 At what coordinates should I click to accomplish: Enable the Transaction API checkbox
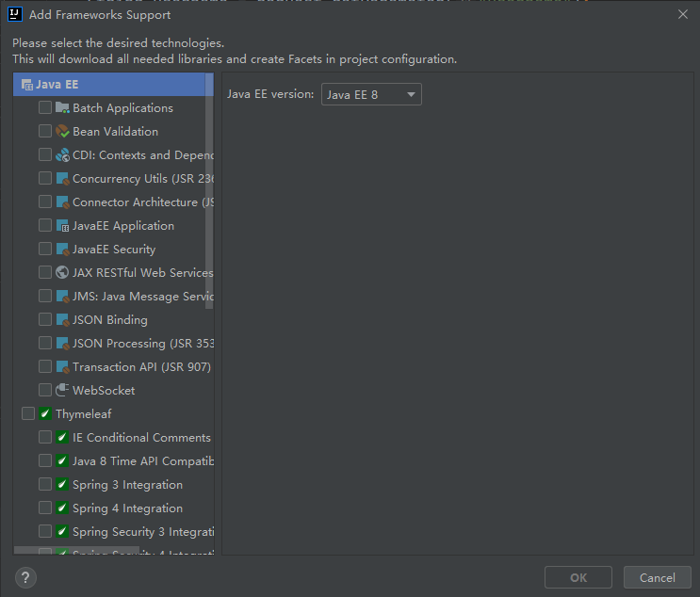45,366
